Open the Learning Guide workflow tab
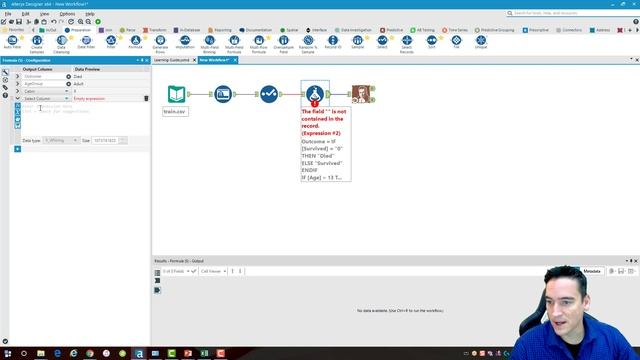The image size is (640, 360). point(171,60)
